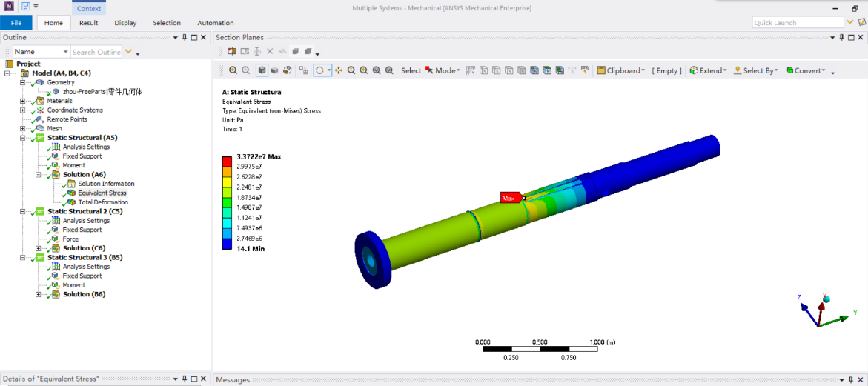Switch to the Home ribbon tab

pos(53,23)
